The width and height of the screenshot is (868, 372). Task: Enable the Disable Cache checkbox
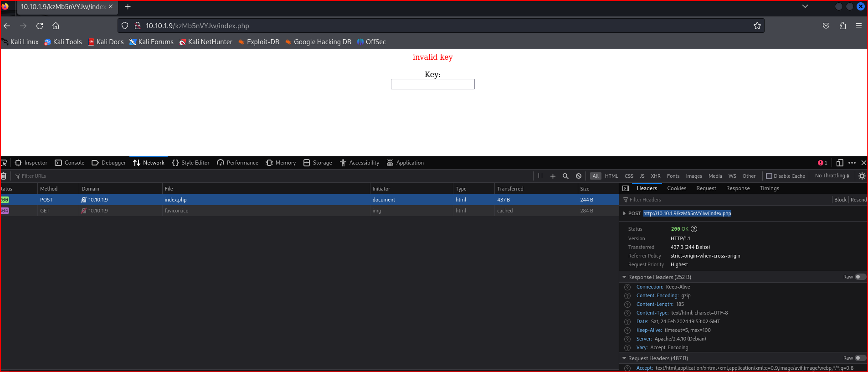coord(769,176)
